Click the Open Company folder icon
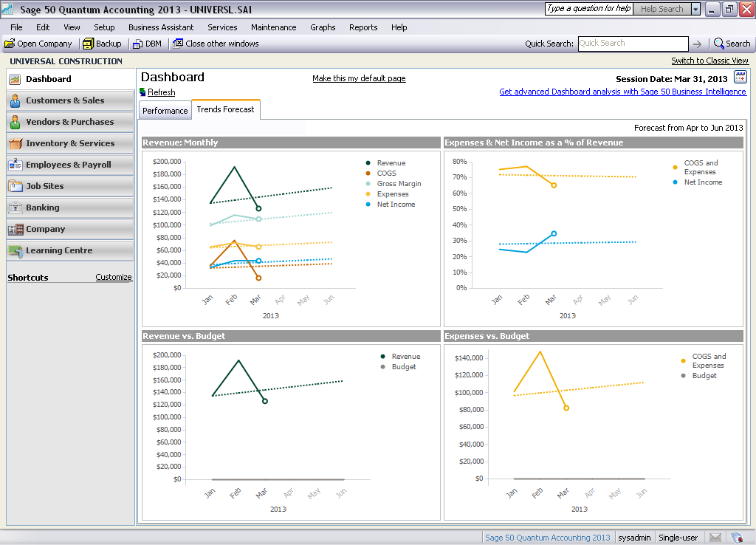Image resolution: width=756 pixels, height=545 pixels. (x=10, y=44)
